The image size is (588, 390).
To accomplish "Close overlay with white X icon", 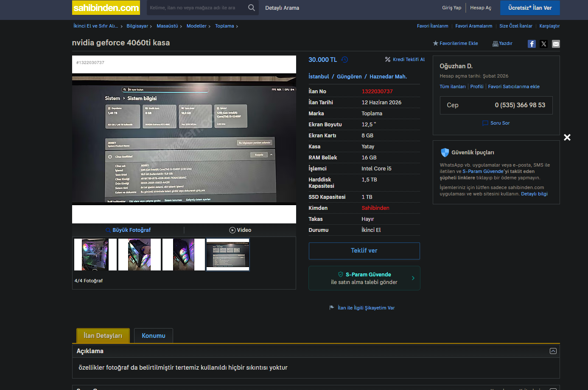I will point(567,137).
